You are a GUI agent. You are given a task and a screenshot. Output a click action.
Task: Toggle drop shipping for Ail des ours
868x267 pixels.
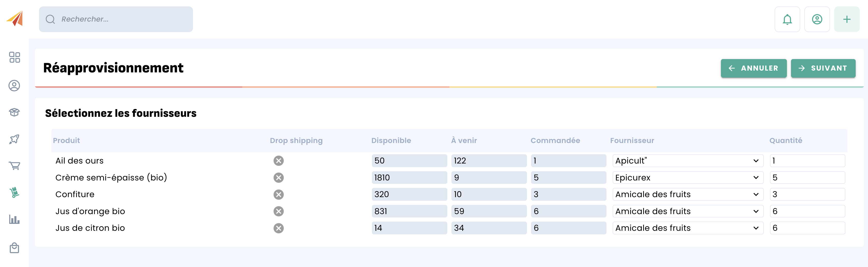(x=278, y=161)
